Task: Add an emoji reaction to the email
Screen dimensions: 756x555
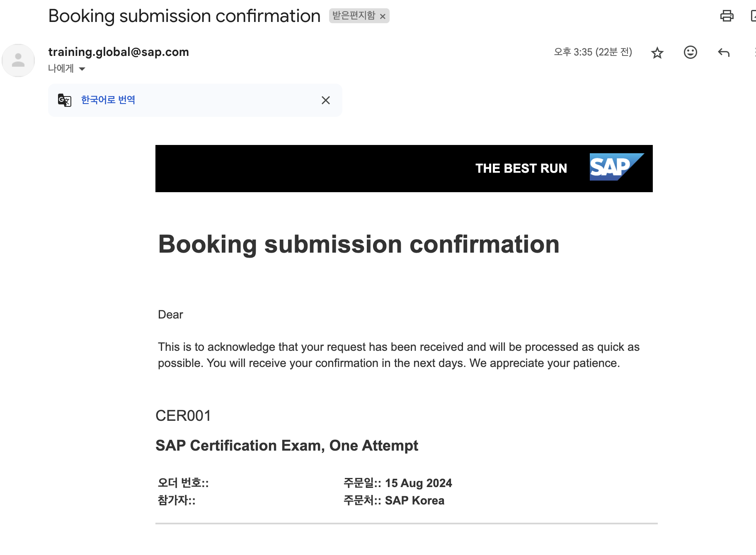Action: [690, 52]
